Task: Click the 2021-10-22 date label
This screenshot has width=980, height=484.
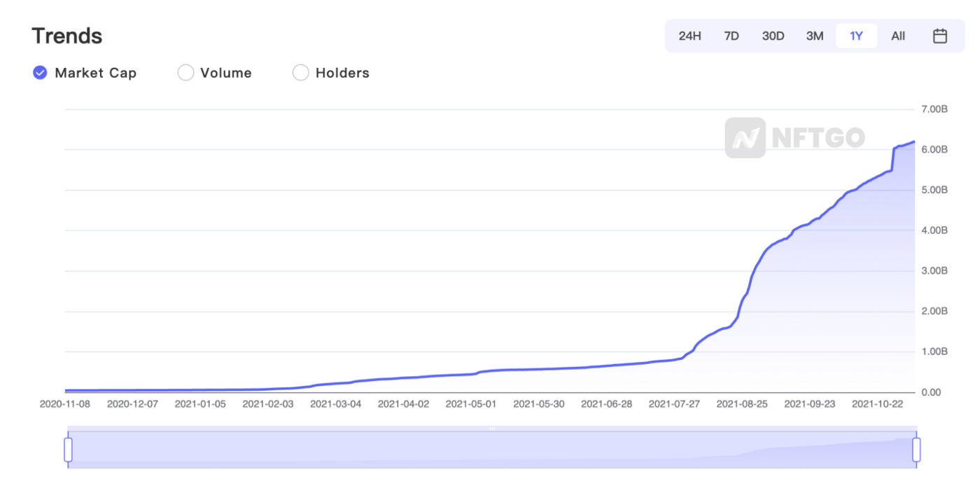Action: 878,404
